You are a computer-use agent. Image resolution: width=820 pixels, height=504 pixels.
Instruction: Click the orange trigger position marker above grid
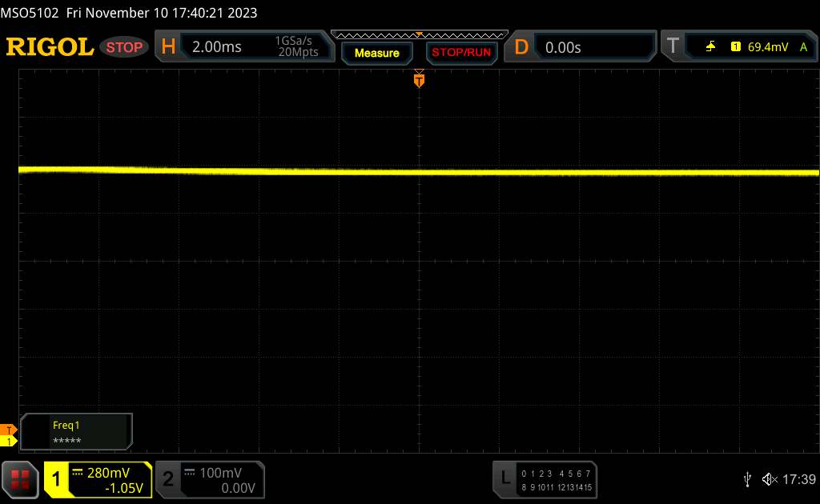point(419,79)
